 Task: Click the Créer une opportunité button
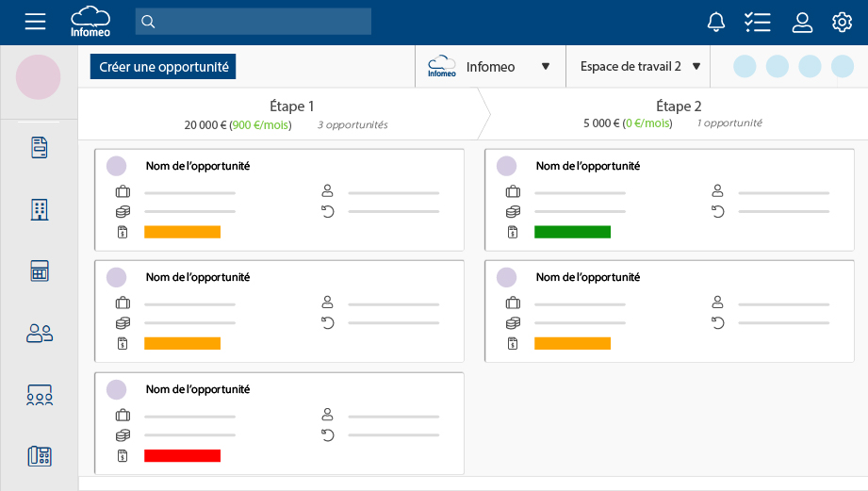coord(163,67)
